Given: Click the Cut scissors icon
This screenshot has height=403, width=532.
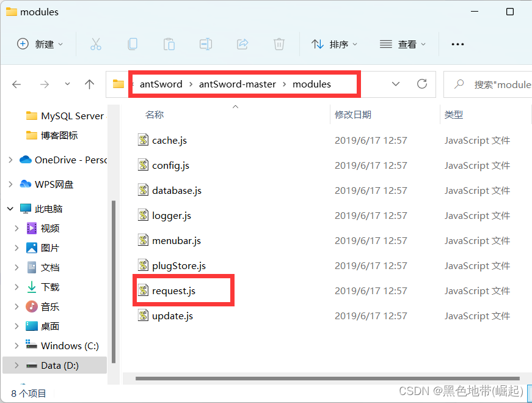Looking at the screenshot, I should pyautogui.click(x=96, y=44).
